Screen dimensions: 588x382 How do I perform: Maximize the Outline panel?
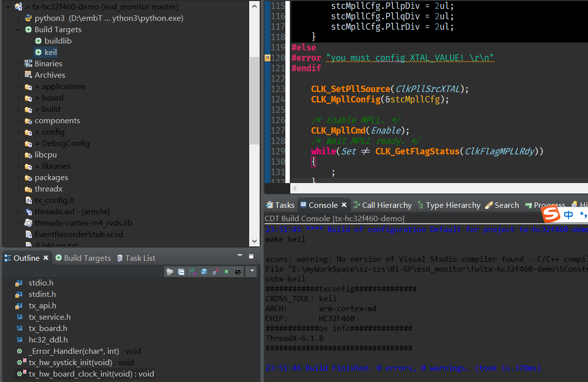coord(251,256)
